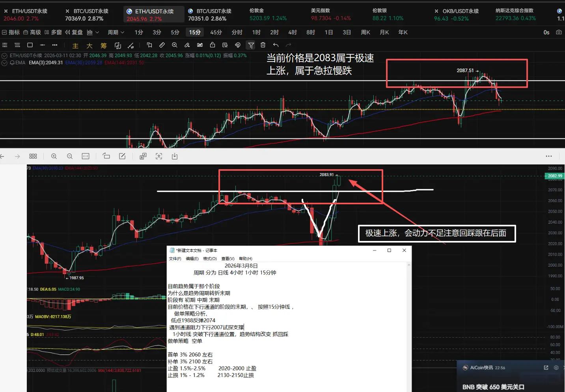Open the 周期 period dropdown
Screen dimensions: 565x392
(116, 32)
